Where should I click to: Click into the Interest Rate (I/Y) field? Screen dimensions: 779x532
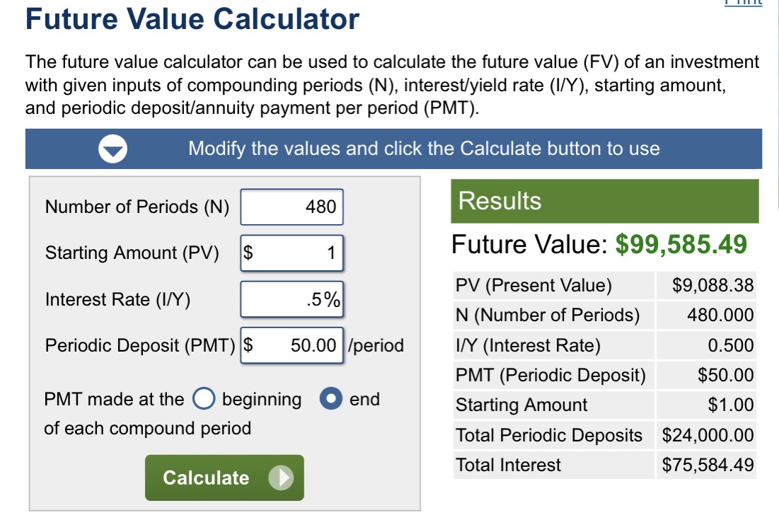[292, 299]
